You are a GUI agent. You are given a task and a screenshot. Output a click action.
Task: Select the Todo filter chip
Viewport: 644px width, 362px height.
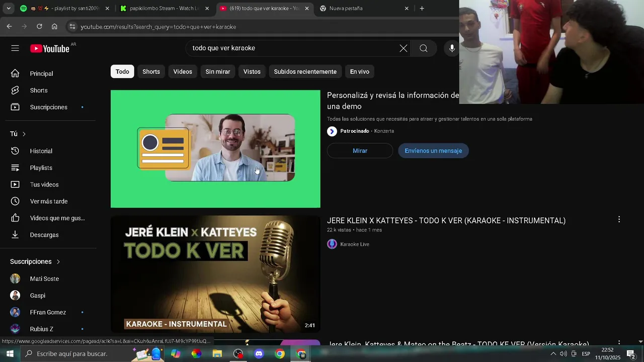(x=122, y=71)
